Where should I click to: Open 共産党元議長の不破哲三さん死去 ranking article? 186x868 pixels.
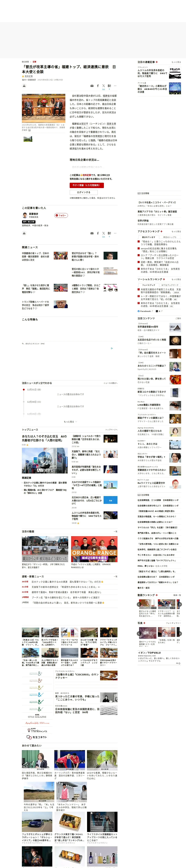pyautogui.click(x=161, y=291)
